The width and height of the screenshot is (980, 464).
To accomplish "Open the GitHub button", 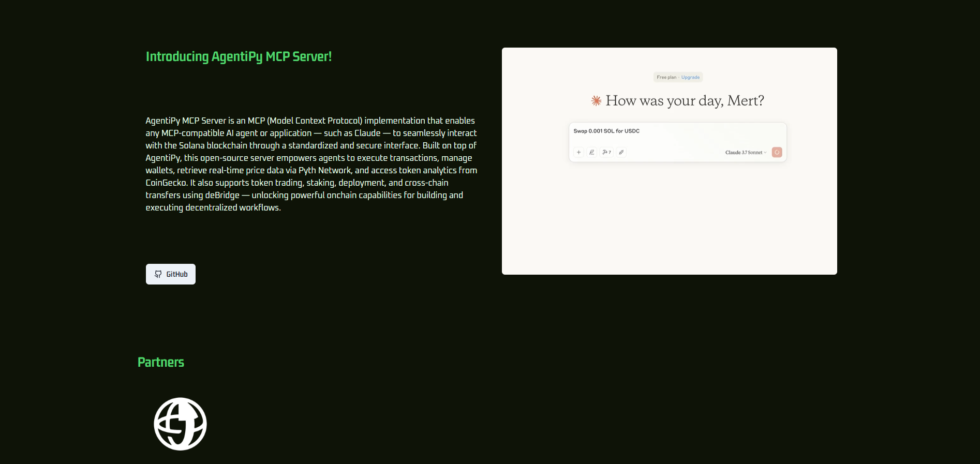I will pyautogui.click(x=171, y=274).
